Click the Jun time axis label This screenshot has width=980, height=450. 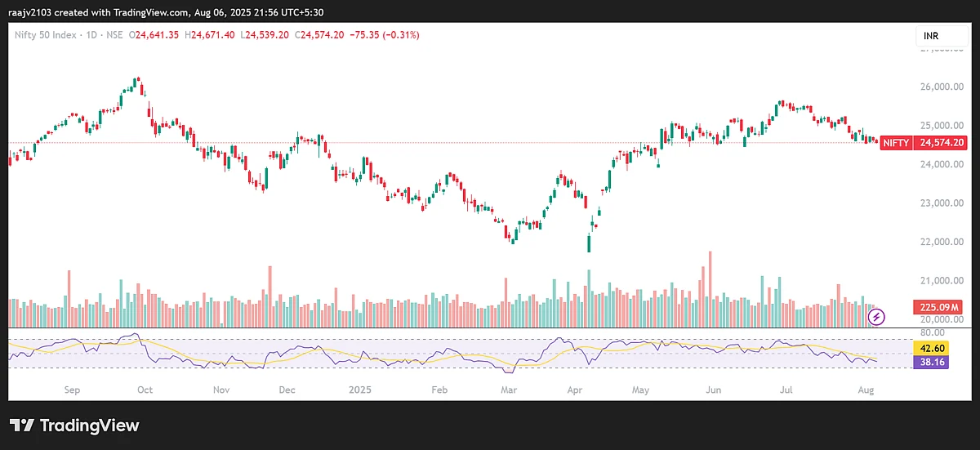pyautogui.click(x=714, y=390)
